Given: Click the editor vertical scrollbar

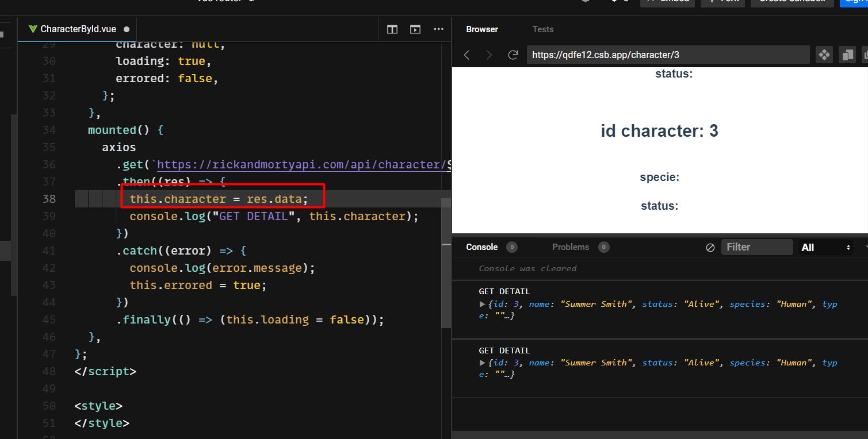Looking at the screenshot, I should click(x=446, y=263).
